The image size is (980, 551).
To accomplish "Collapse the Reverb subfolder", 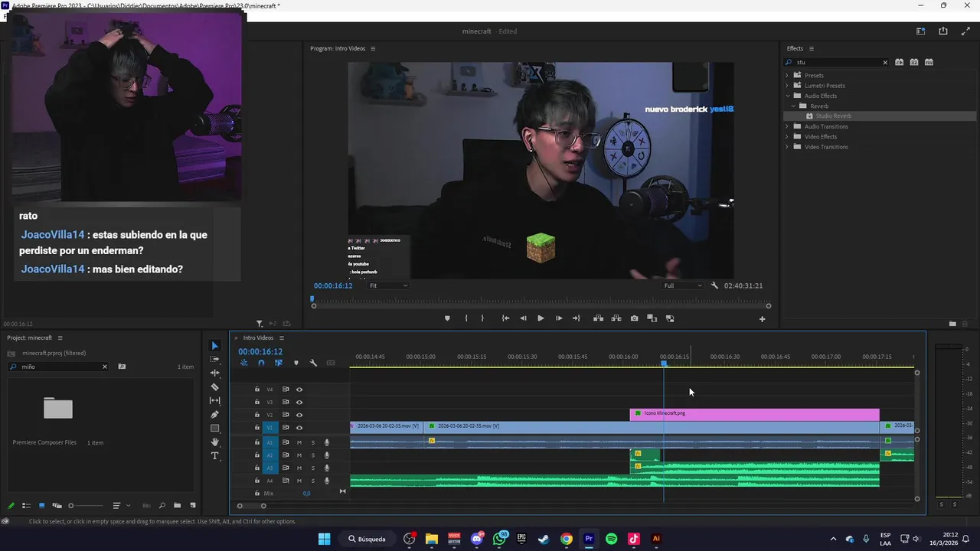I will (793, 106).
